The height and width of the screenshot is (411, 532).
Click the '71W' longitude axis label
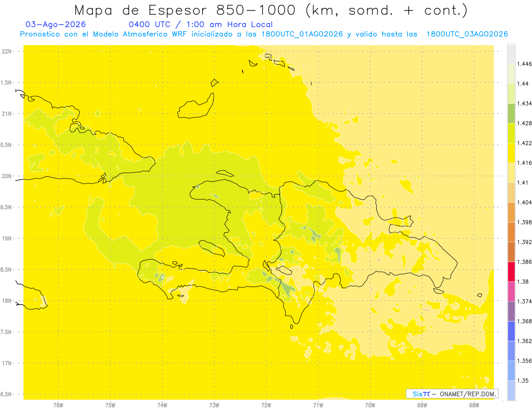pyautogui.click(x=318, y=405)
